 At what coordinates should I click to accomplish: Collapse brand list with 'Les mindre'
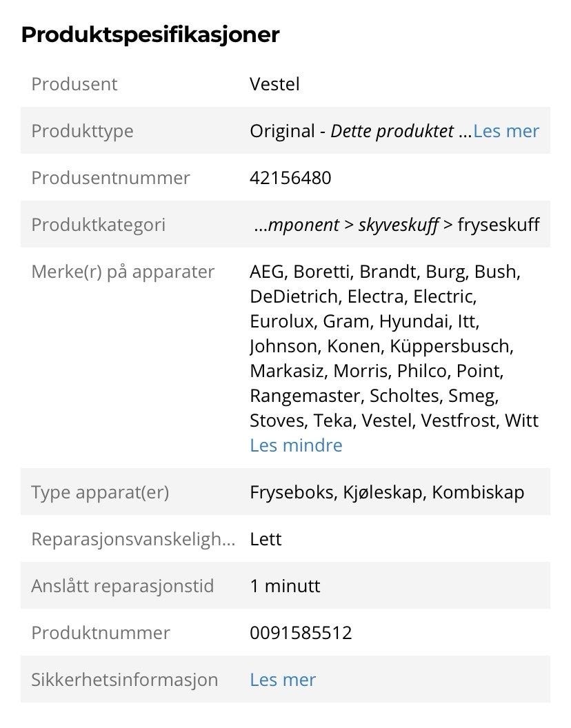(296, 445)
